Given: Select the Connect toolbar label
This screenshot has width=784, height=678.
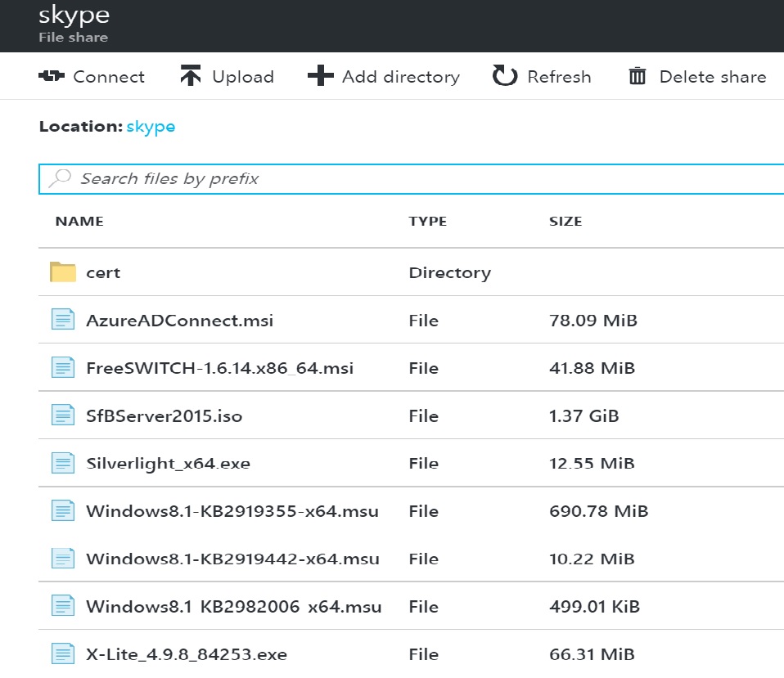Looking at the screenshot, I should pyautogui.click(x=109, y=77).
